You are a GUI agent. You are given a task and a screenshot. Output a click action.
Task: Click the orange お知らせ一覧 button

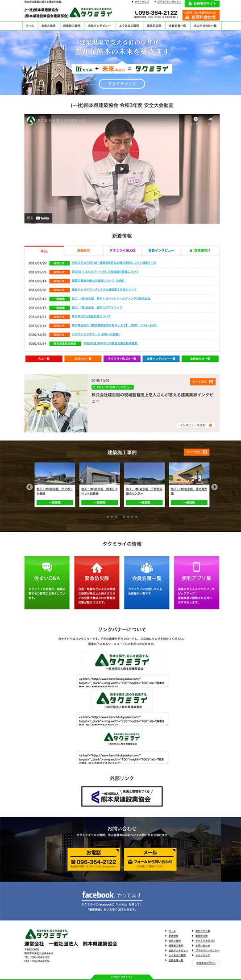83,359
